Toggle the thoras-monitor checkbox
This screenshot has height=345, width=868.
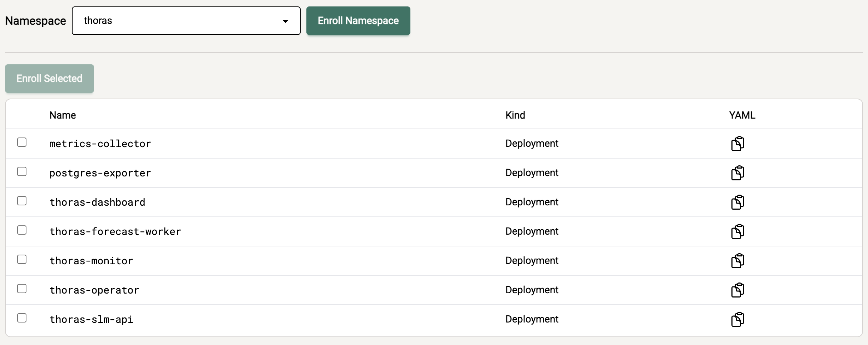pyautogui.click(x=22, y=259)
